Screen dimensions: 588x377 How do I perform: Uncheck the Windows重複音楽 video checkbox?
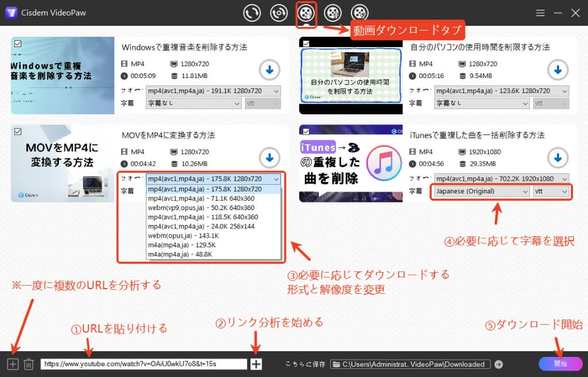pos(17,43)
